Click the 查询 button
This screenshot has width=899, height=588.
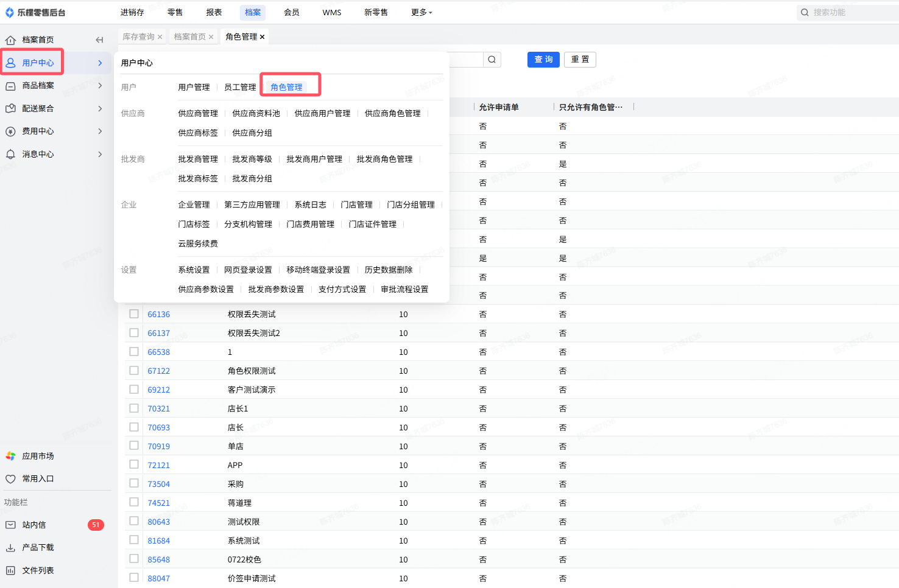543,60
